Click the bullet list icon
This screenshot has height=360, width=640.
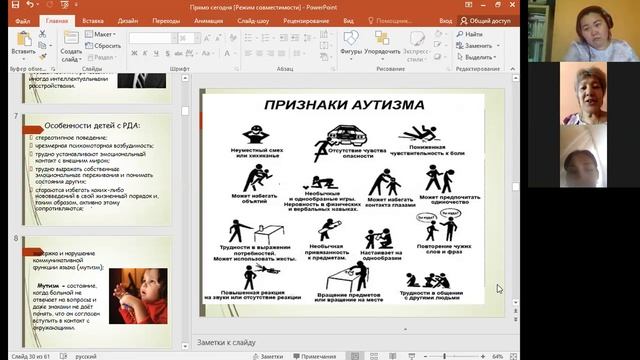coord(248,38)
